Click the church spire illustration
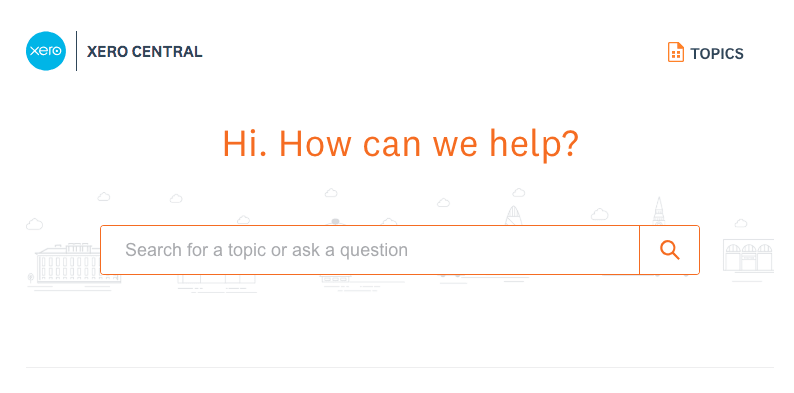The height and width of the screenshot is (393, 794). (659, 211)
